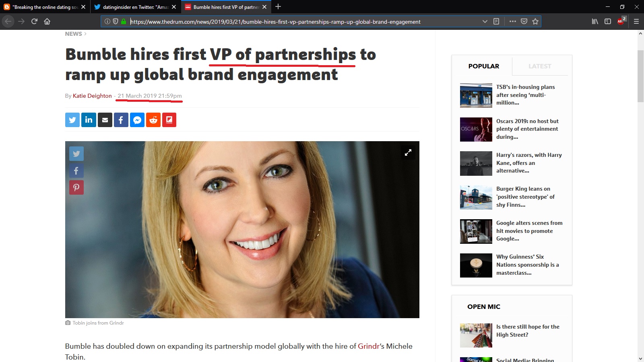Go to browser home page
The height and width of the screenshot is (362, 644).
pyautogui.click(x=47, y=21)
